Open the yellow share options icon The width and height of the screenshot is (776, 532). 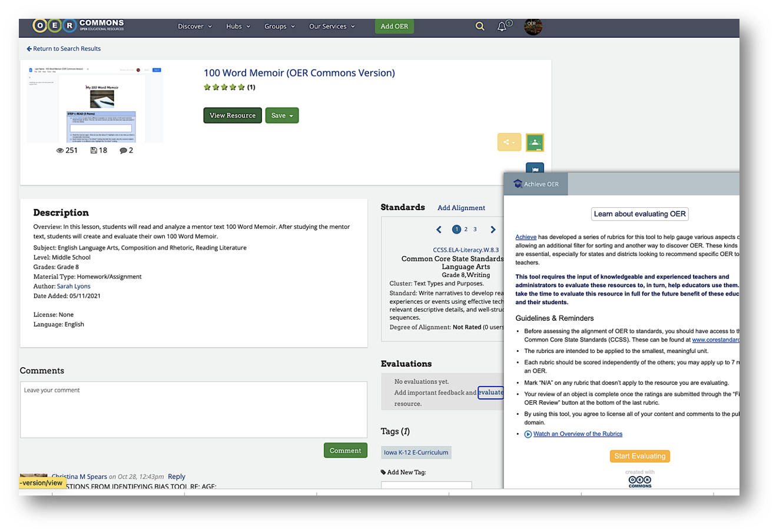(509, 142)
